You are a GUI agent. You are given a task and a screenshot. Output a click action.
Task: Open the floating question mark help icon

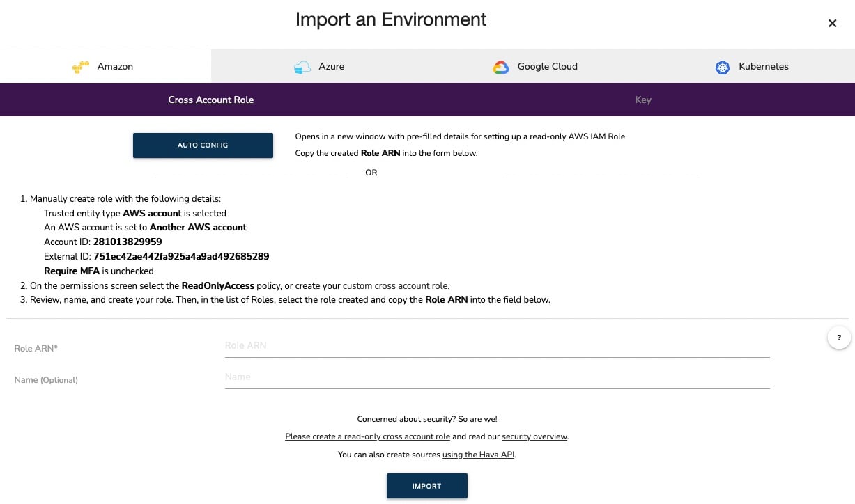click(x=839, y=337)
